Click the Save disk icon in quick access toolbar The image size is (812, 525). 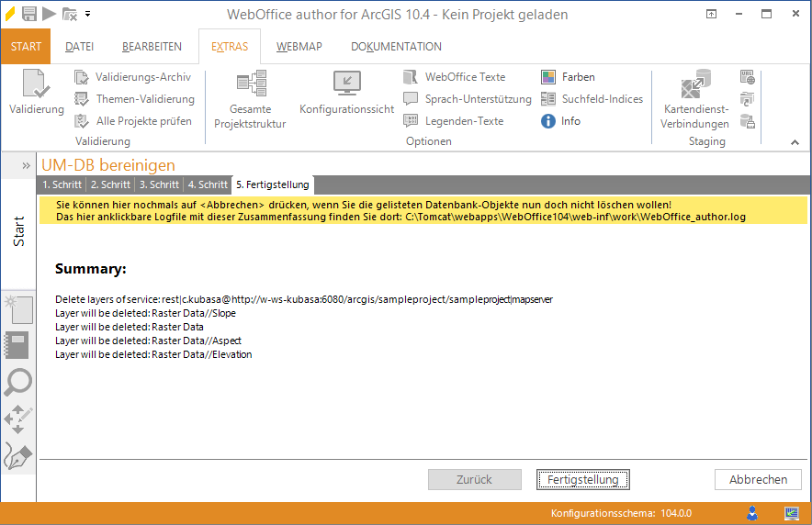coord(29,14)
